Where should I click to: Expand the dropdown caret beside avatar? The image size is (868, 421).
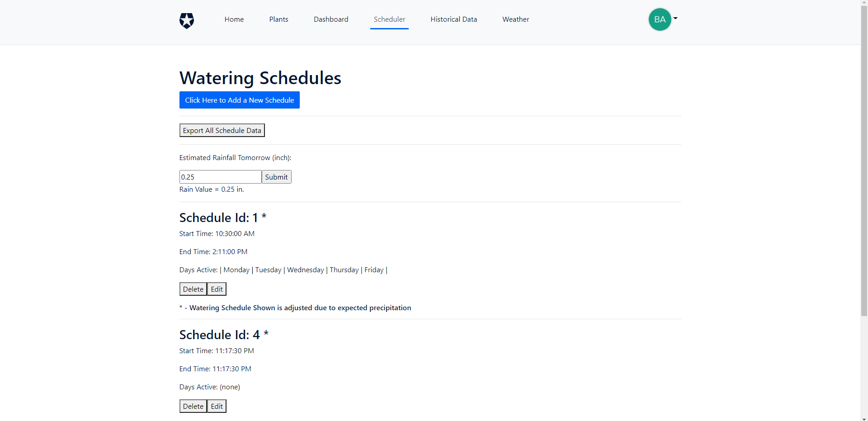pos(675,19)
